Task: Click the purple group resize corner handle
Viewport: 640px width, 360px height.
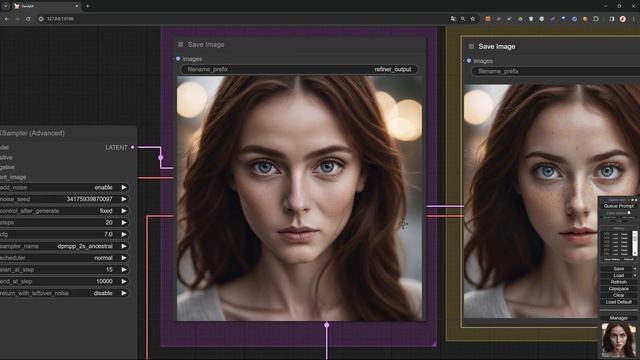Action: point(434,344)
